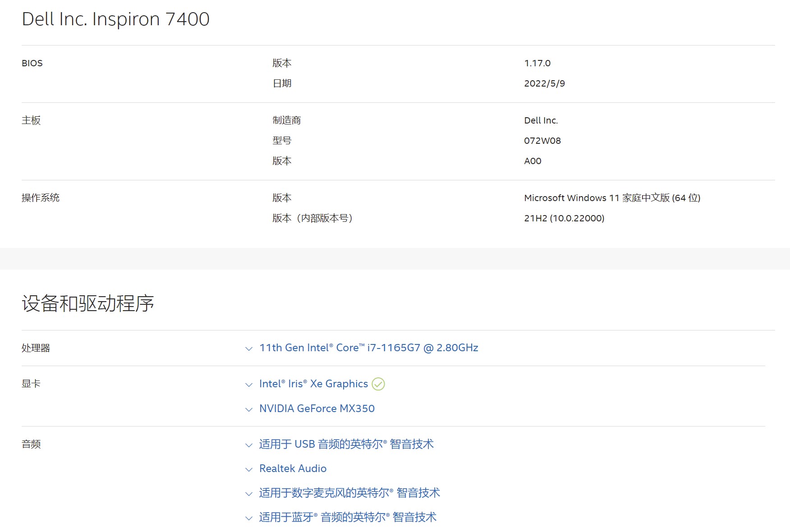
Task: Expand the chevron before USB 音频 智音技术 entry
Action: [248, 445]
